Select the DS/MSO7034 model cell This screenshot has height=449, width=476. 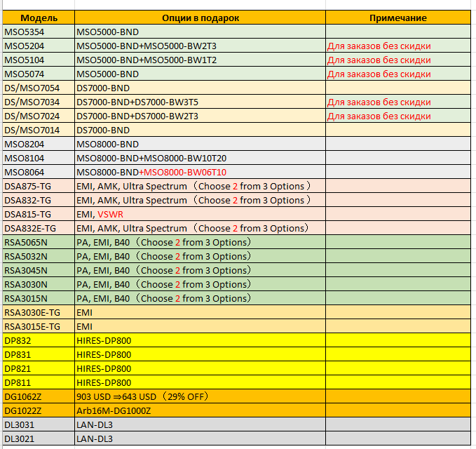tap(39, 102)
